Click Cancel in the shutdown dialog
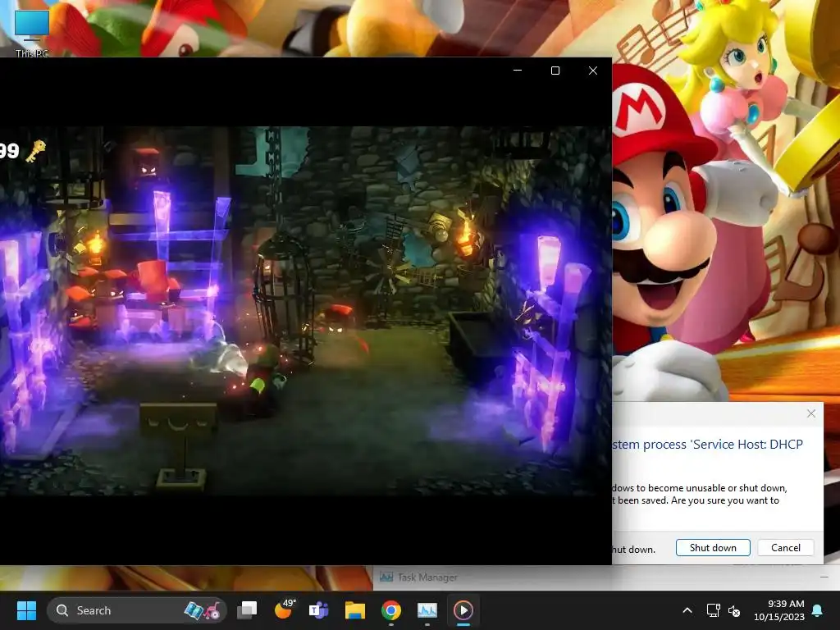 (x=785, y=547)
